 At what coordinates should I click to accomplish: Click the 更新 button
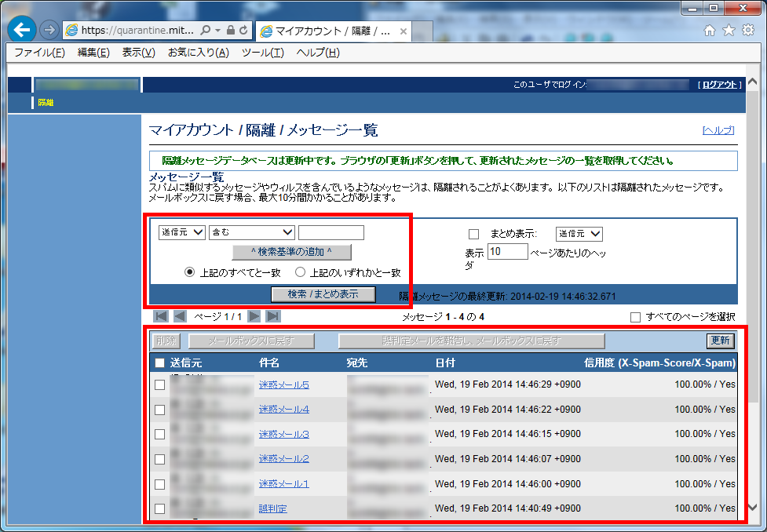pyautogui.click(x=720, y=341)
